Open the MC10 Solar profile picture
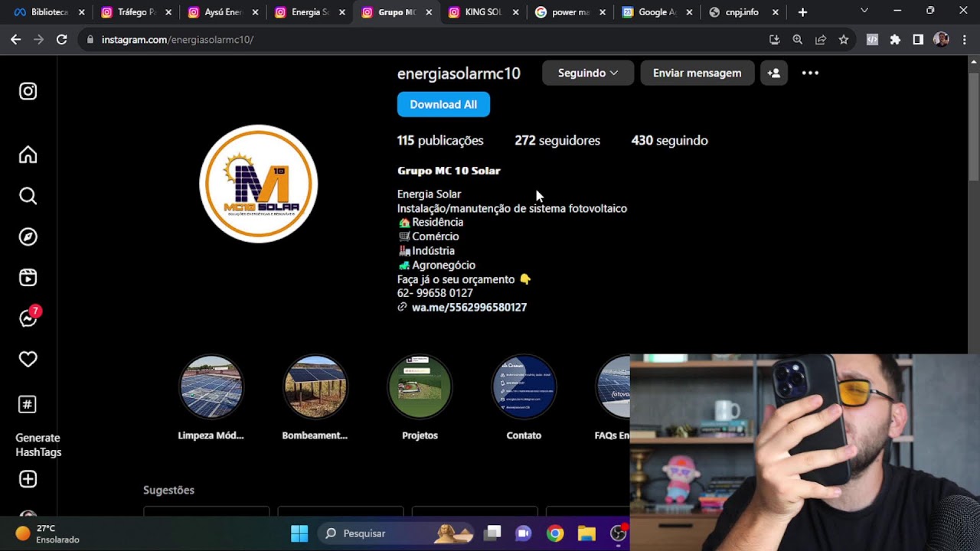Viewport: 980px width, 551px height. coord(258,184)
